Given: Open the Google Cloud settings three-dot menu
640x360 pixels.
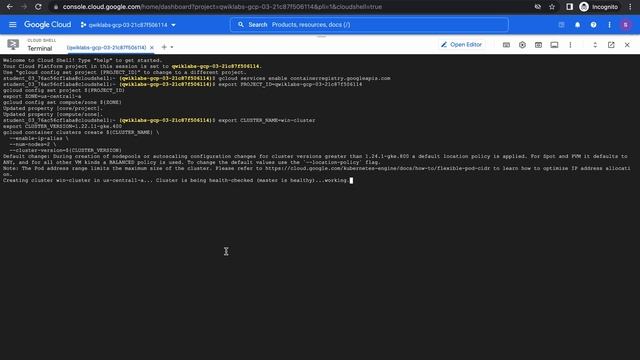Looking at the screenshot, I should (609, 25).
